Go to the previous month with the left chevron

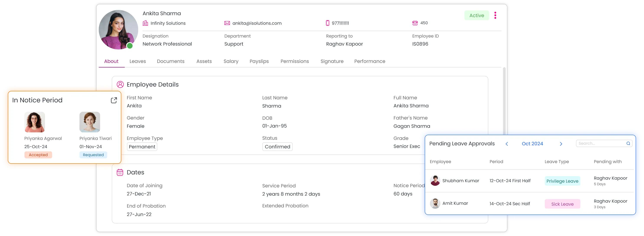click(x=507, y=144)
